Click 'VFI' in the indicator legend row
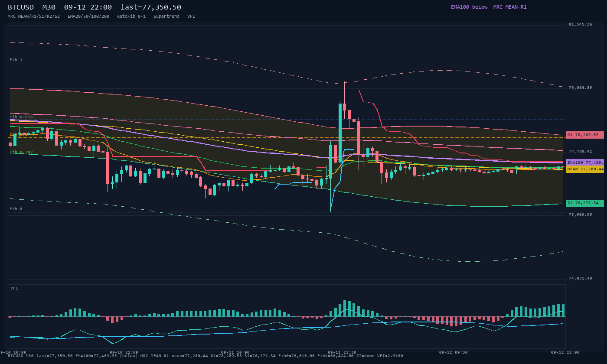This screenshot has width=607, height=364. coord(191,16)
